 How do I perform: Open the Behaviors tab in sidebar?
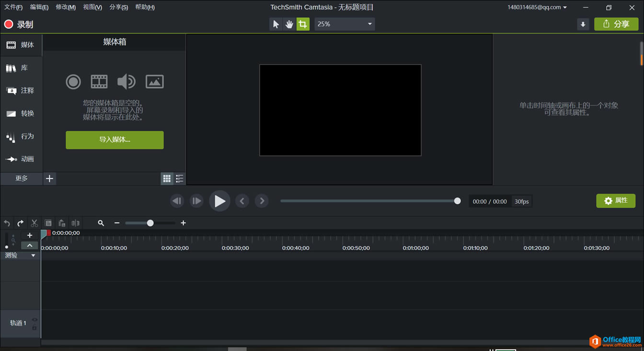tap(21, 136)
